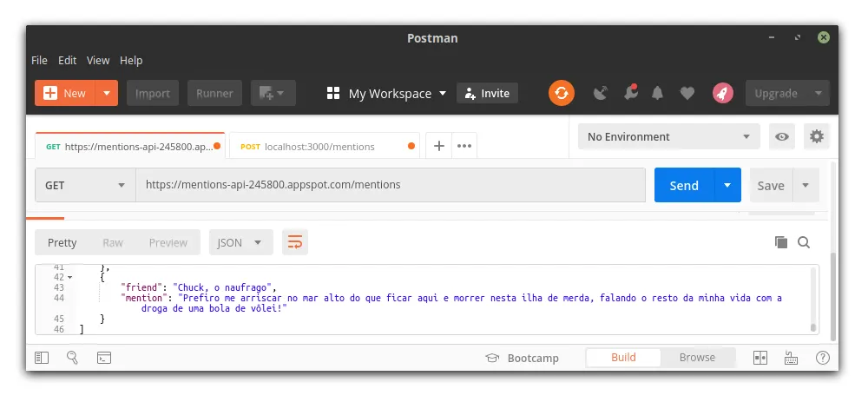The image size is (868, 402).
Task: Click the orange sync icon
Action: (x=562, y=93)
